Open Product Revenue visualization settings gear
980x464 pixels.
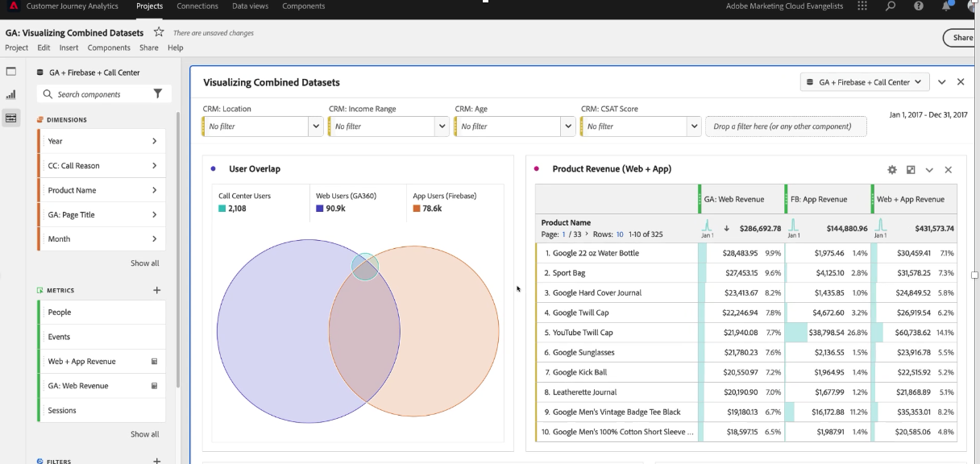[x=892, y=170]
